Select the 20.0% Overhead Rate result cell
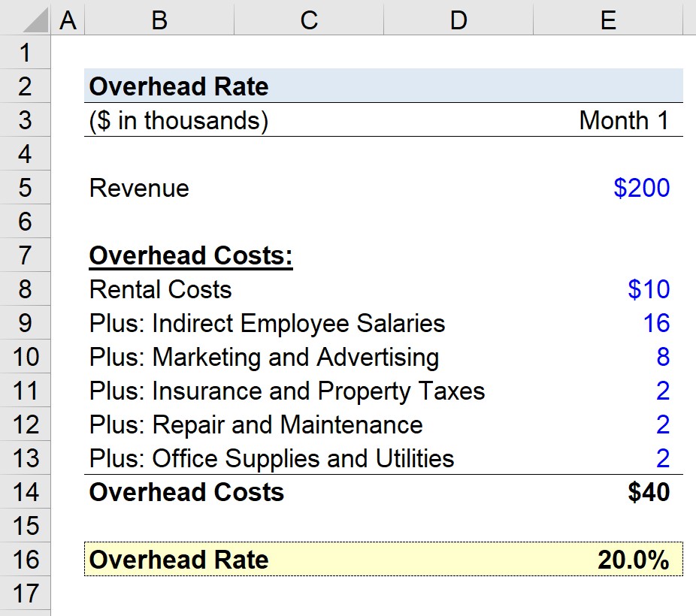The height and width of the screenshot is (616, 696). click(x=609, y=560)
